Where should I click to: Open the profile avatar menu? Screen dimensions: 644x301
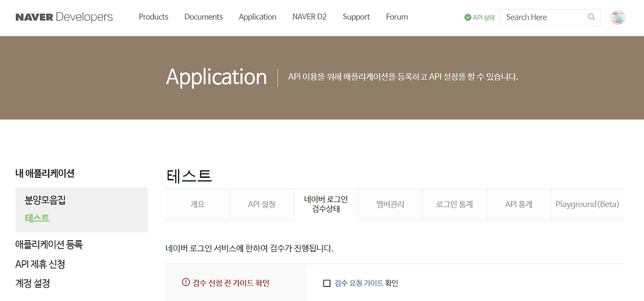[x=617, y=17]
